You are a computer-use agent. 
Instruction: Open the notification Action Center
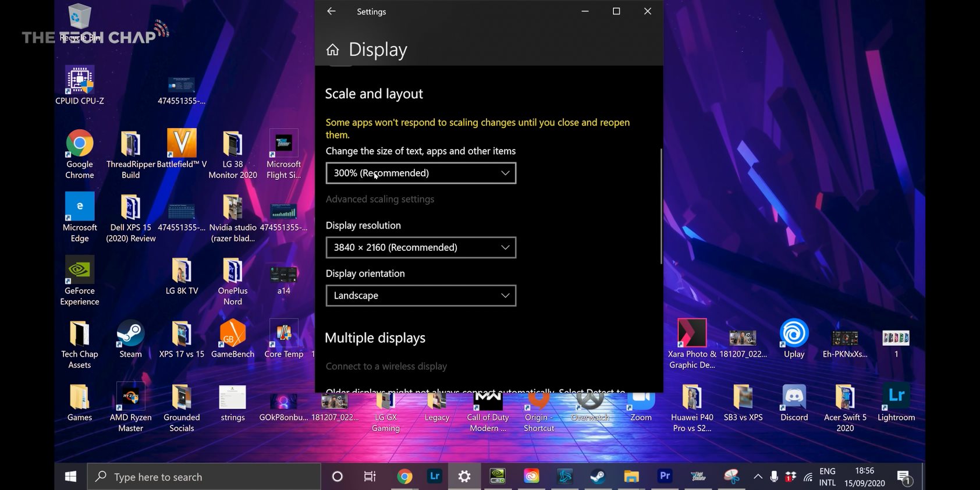[904, 478]
